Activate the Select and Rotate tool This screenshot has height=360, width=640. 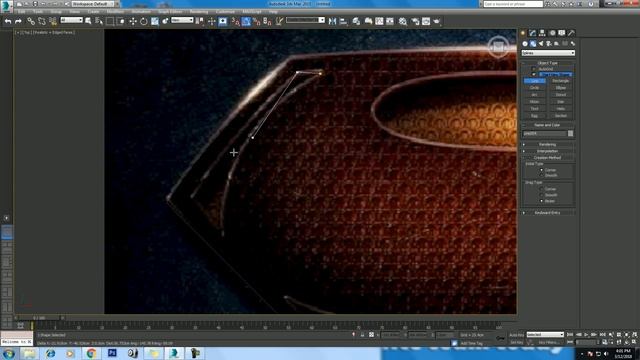point(144,21)
